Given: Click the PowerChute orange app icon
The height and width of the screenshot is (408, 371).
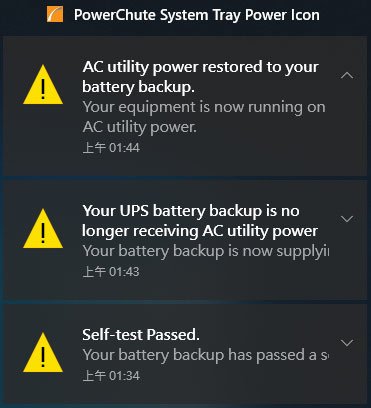Looking at the screenshot, I should pyautogui.click(x=55, y=14).
